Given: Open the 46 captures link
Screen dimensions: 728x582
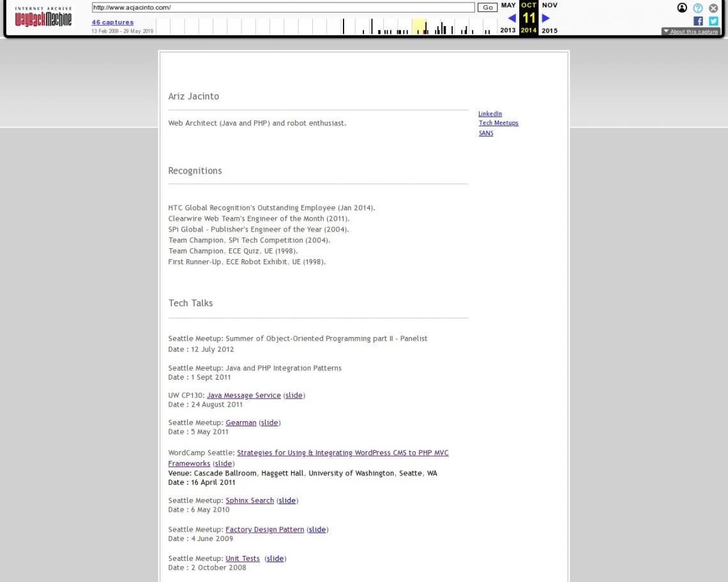Looking at the screenshot, I should (x=112, y=22).
